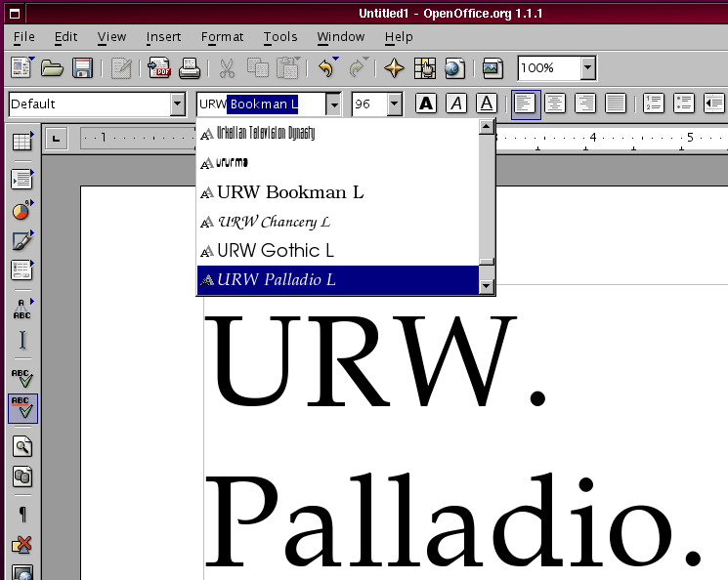Viewport: 728px width, 580px height.
Task: Open the Gallery picture icon
Action: tap(492, 67)
